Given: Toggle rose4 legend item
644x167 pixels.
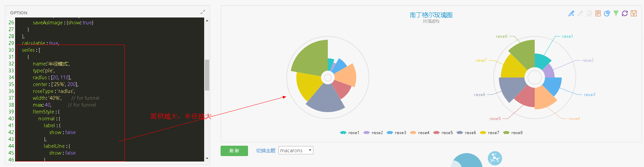Looking at the screenshot, I should point(419,133).
